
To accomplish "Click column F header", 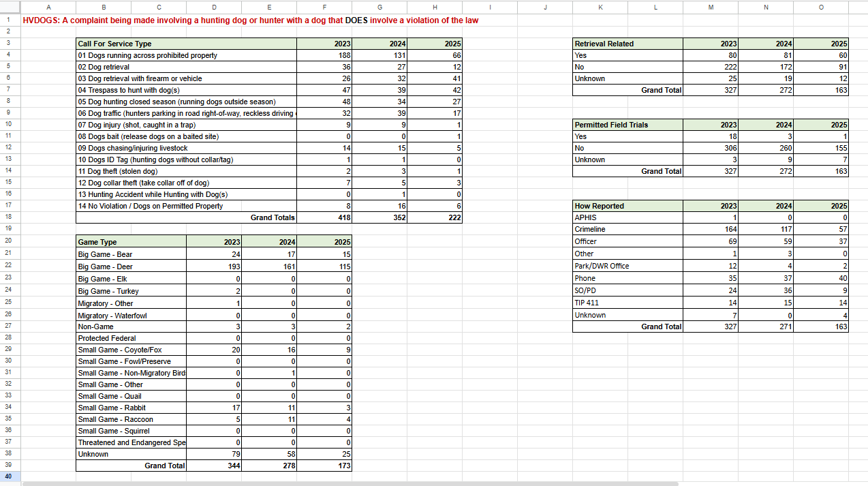I will tap(324, 7).
